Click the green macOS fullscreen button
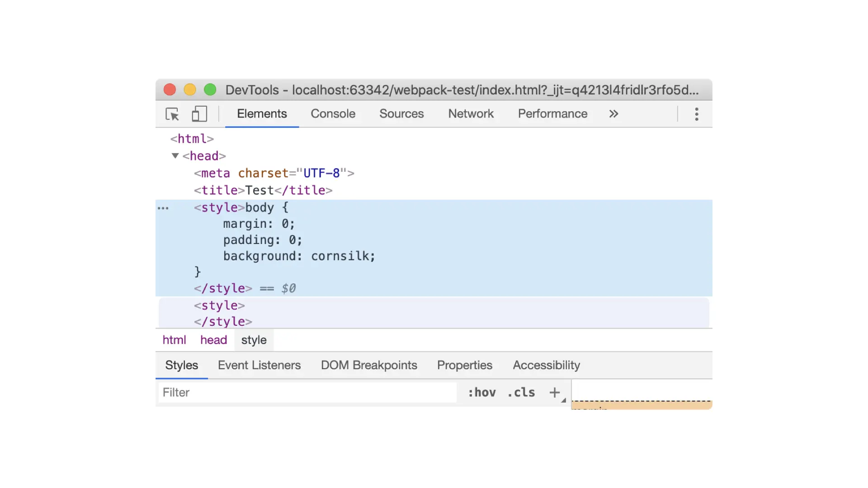 pos(210,89)
